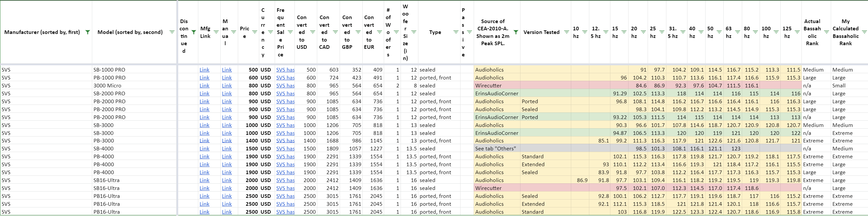Image resolution: width=868 pixels, height=216 pixels.
Task: Select the "SB-1000 PRO" model cell
Action: (134, 70)
